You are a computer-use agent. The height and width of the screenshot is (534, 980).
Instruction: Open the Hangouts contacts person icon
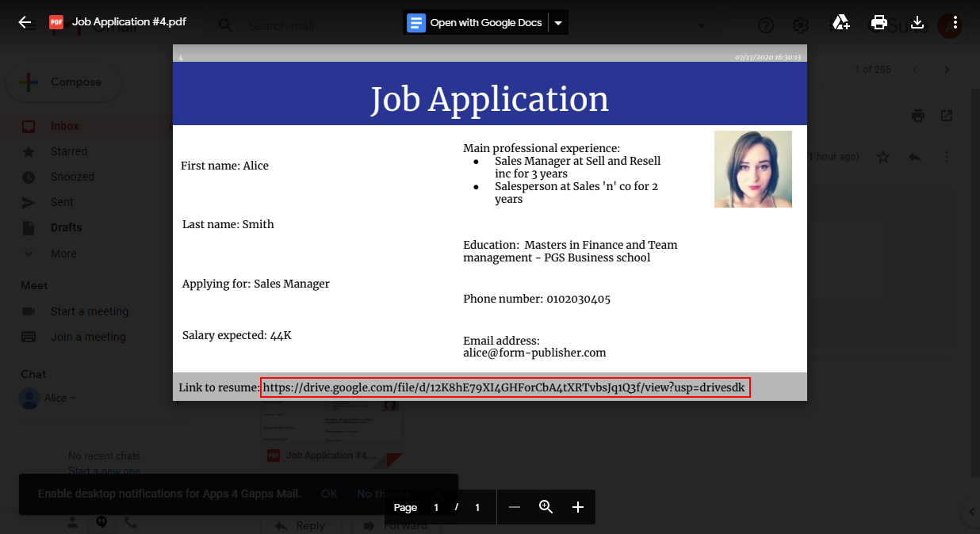coord(72,523)
